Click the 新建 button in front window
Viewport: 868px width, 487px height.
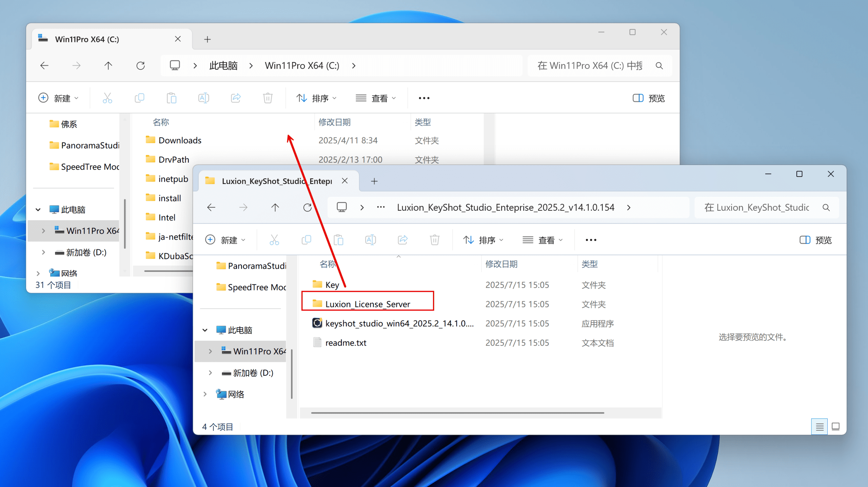225,240
